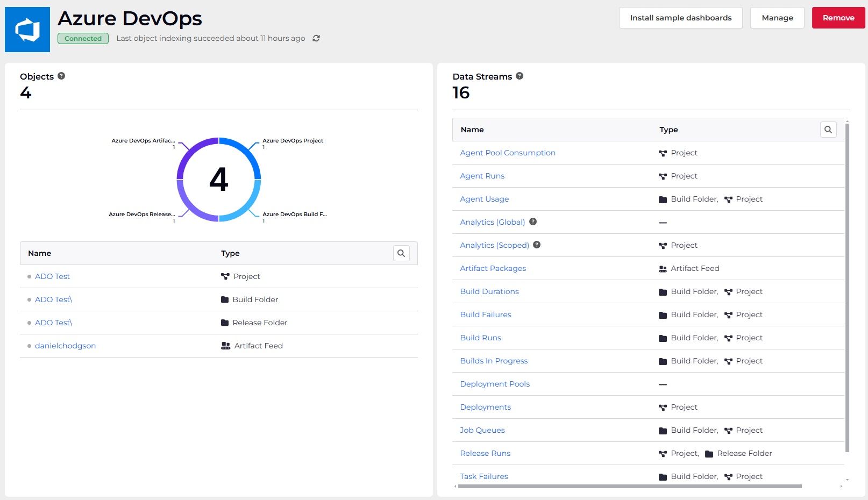Click the Build Folder icon in the Agent Usage row

click(x=663, y=199)
